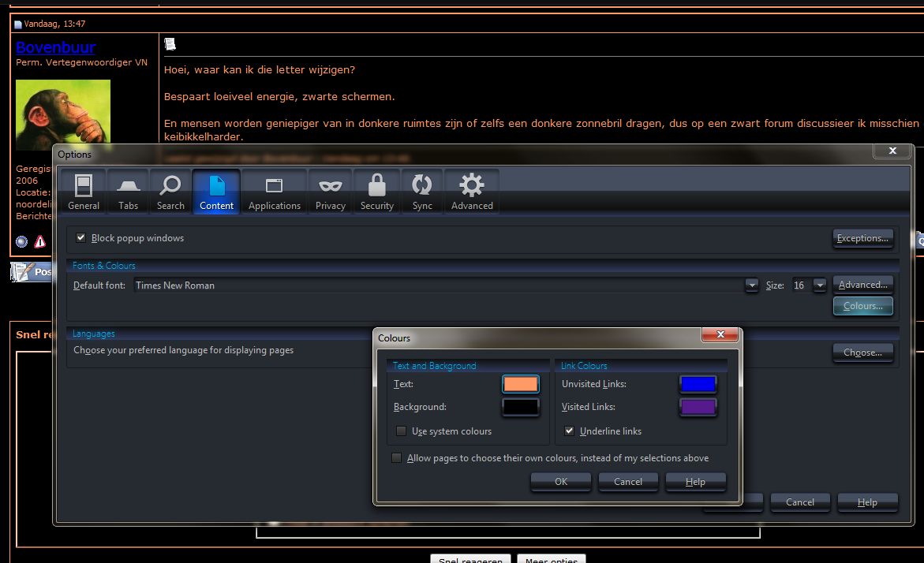Open the font Size dropdown
This screenshot has height=563, width=924.
coord(820,285)
